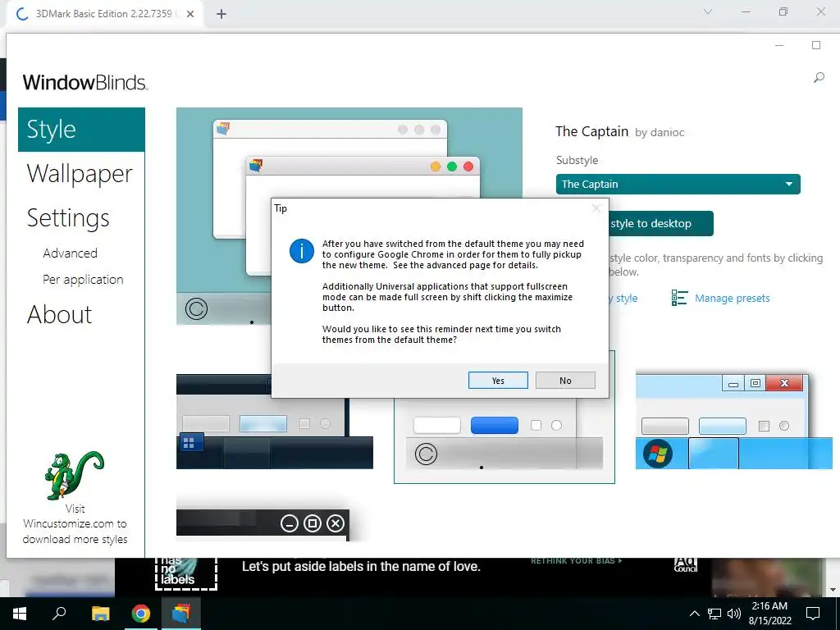
Task: Click the blue info icon in Tip dialog
Action: (302, 251)
